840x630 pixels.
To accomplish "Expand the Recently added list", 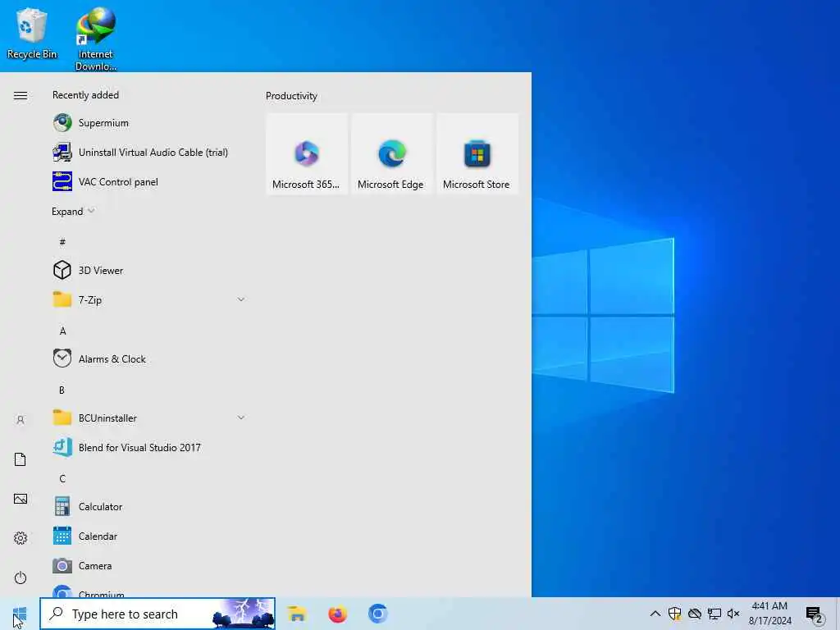I will click(73, 211).
